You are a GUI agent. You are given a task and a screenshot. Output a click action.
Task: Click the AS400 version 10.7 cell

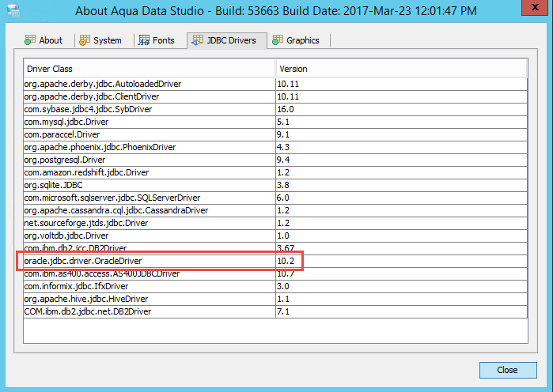401,273
